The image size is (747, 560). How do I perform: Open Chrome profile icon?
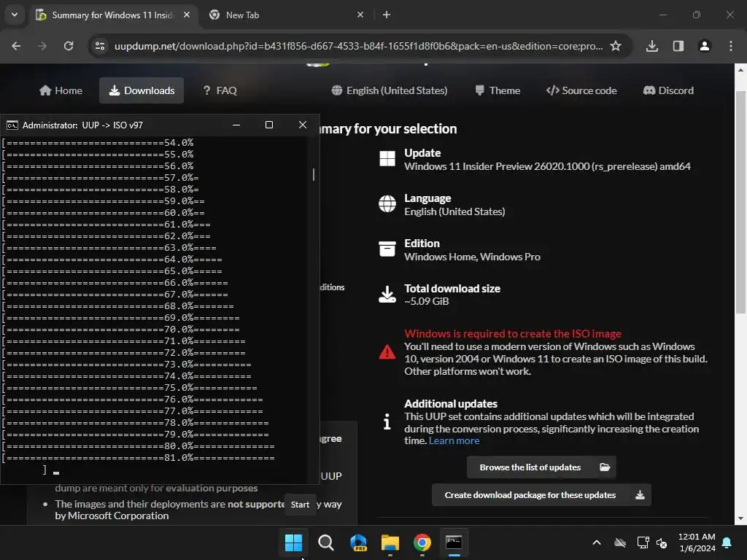[x=705, y=46]
